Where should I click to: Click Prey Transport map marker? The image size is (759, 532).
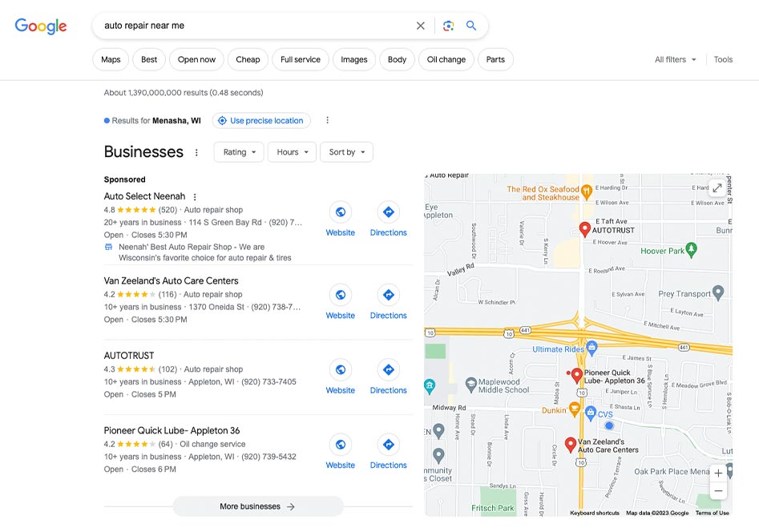[718, 292]
